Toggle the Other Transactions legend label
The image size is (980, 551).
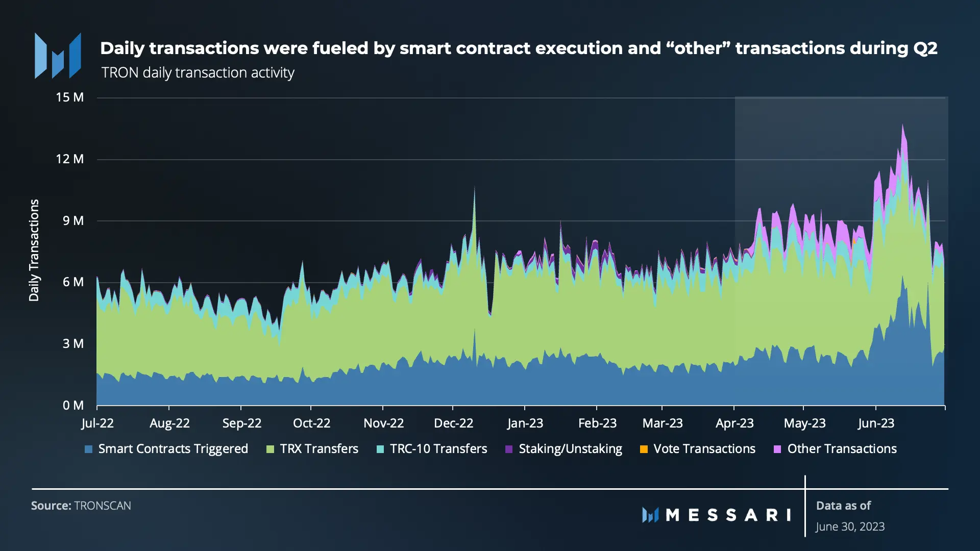[x=842, y=449]
